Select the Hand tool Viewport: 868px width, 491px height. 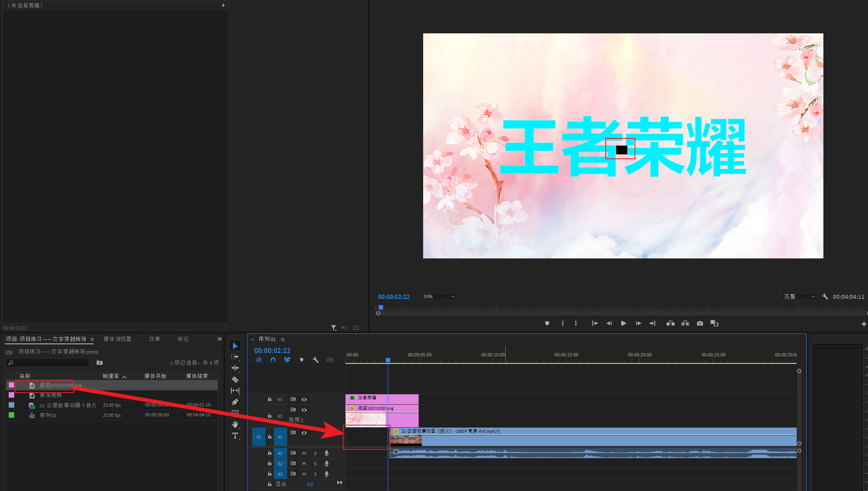click(235, 424)
